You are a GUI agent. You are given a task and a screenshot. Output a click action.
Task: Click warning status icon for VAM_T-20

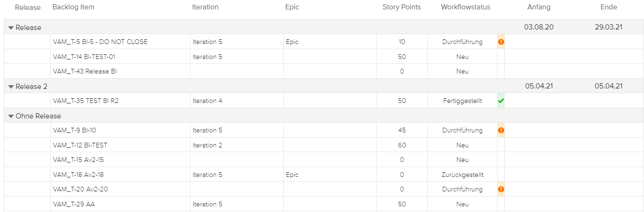click(501, 190)
